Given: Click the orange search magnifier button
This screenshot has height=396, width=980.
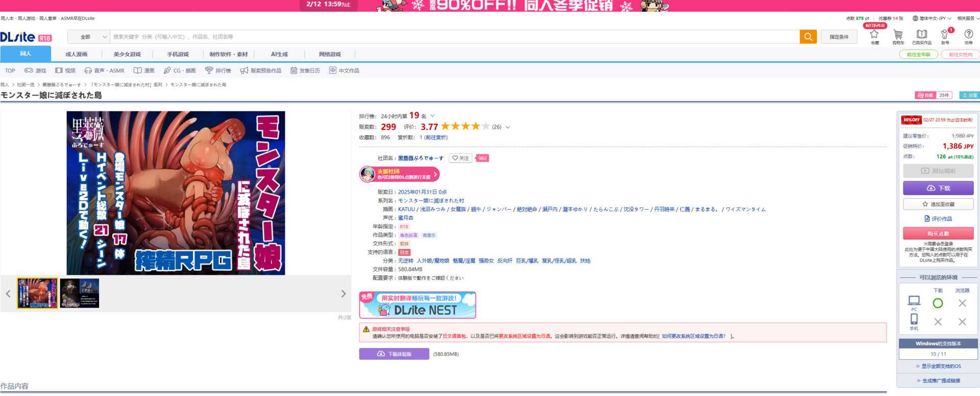Looking at the screenshot, I should pyautogui.click(x=808, y=37).
